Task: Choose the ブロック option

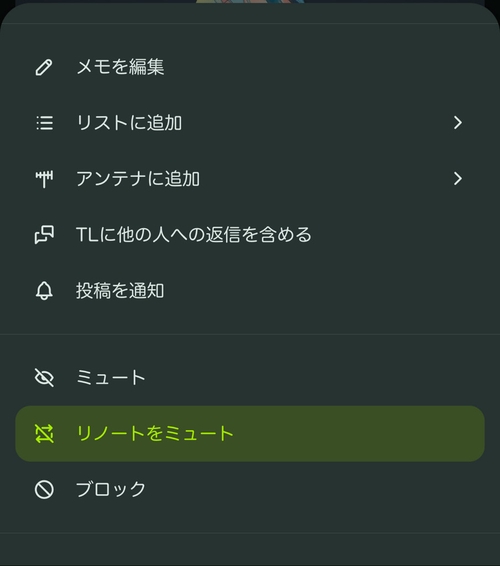Action: 250,489
